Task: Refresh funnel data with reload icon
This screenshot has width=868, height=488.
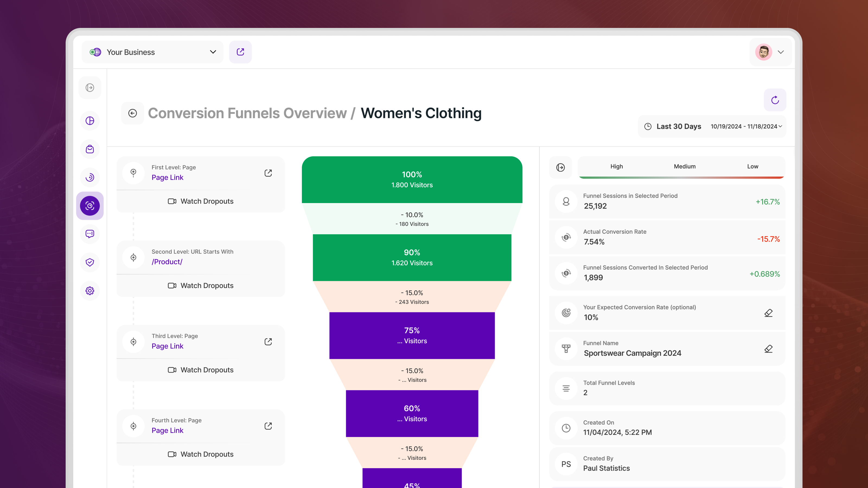Action: (x=775, y=100)
